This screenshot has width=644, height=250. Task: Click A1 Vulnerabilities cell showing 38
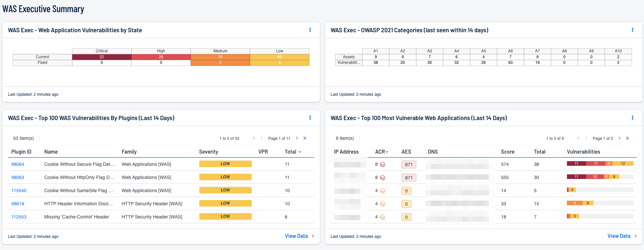(x=376, y=63)
